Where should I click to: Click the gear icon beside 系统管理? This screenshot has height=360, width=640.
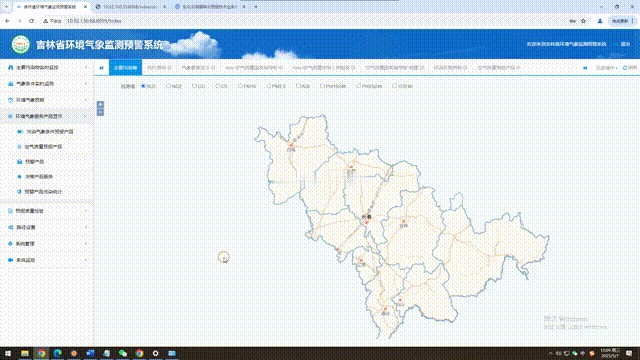10,244
